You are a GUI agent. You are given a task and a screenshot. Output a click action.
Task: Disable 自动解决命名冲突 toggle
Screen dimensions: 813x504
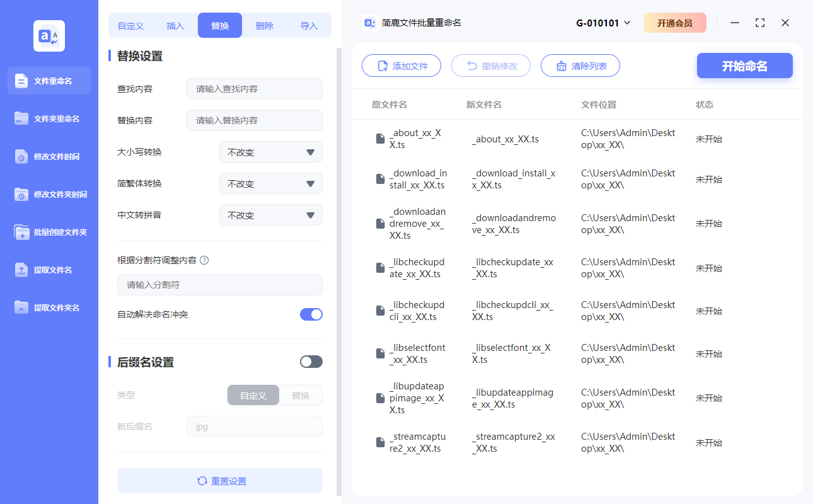[311, 314]
